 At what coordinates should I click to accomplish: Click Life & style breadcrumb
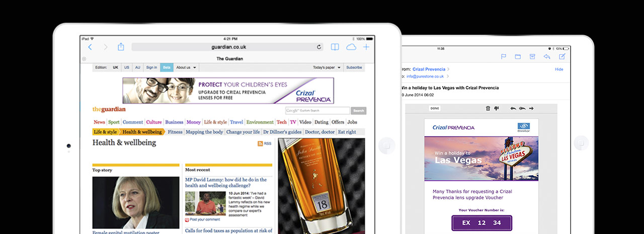click(105, 132)
